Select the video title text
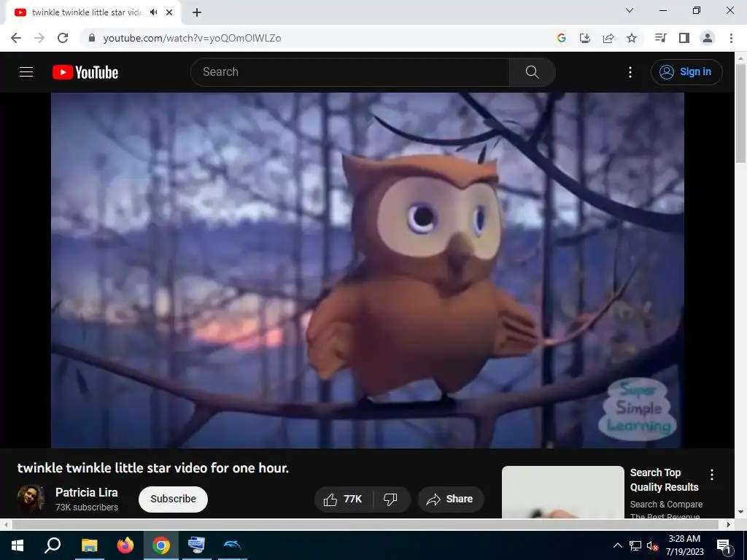747x560 pixels. click(x=153, y=468)
